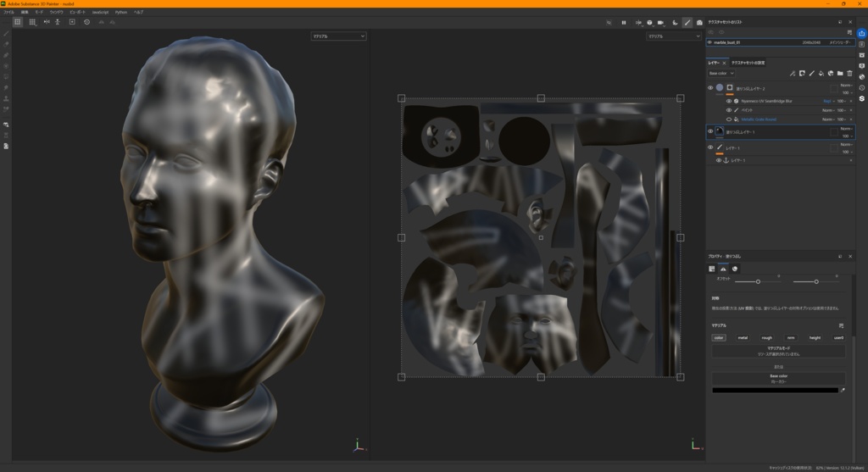Viewport: 868px width, 472px height.
Task: Open the ファイル menu
Action: (x=8, y=12)
